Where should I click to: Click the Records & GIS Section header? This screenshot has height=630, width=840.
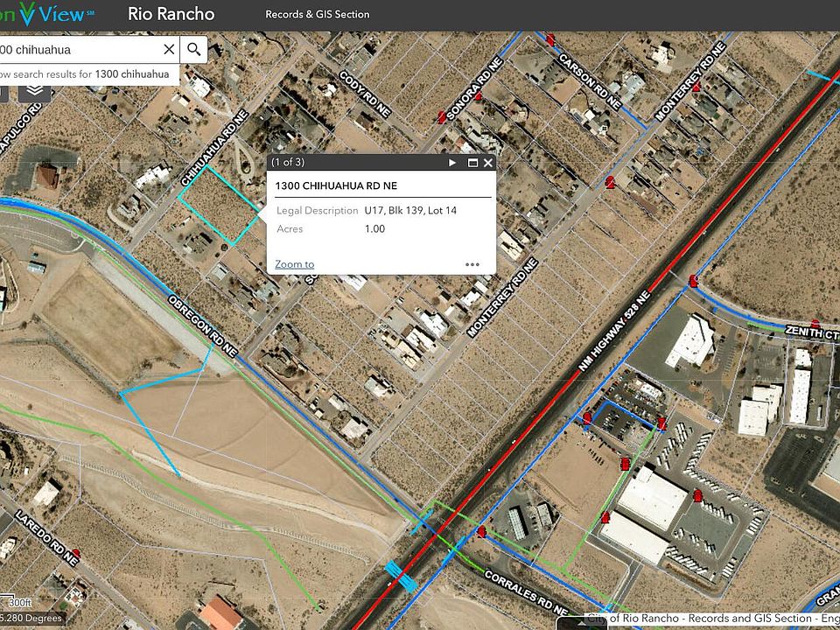(x=317, y=15)
